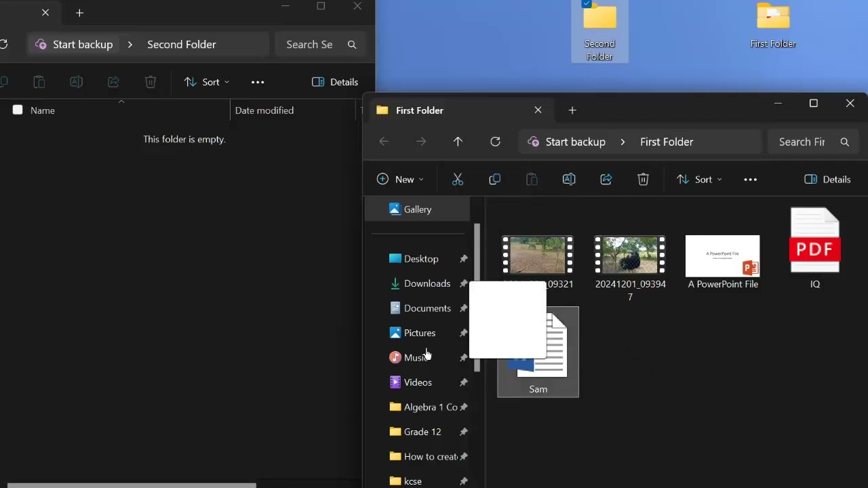This screenshot has height=488, width=868.
Task: Click Cut icon in First Folder toolbar
Action: (458, 180)
